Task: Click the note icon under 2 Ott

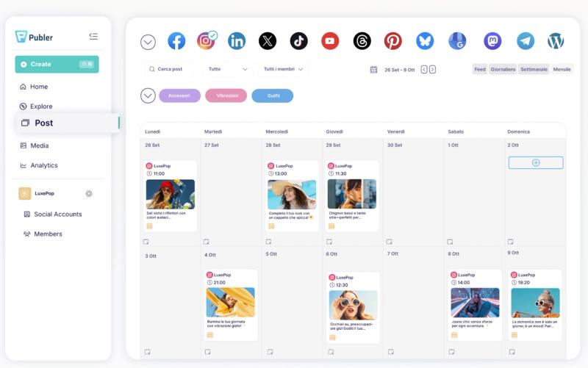Action: coord(510,242)
